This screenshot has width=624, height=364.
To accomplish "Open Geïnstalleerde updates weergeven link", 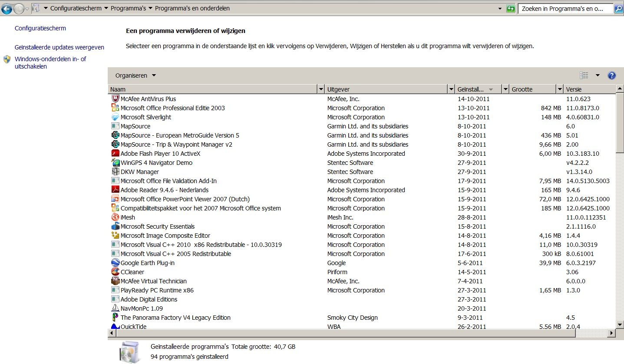I will (x=59, y=47).
